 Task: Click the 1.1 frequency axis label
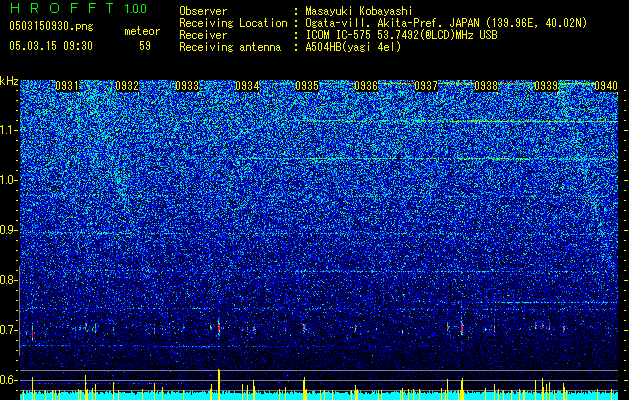click(9, 130)
